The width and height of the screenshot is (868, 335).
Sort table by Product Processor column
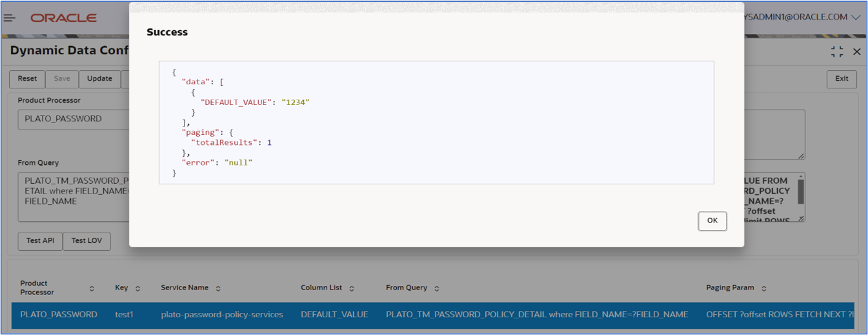(x=92, y=288)
